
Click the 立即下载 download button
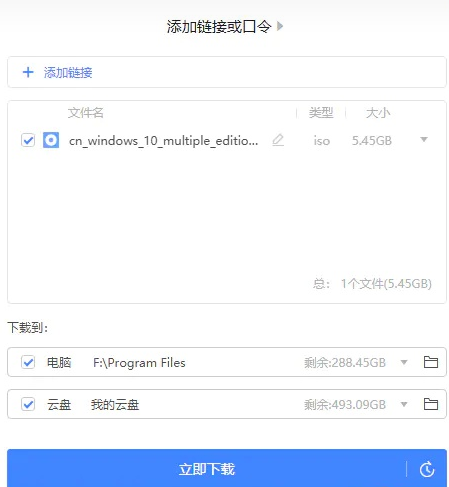(x=207, y=469)
